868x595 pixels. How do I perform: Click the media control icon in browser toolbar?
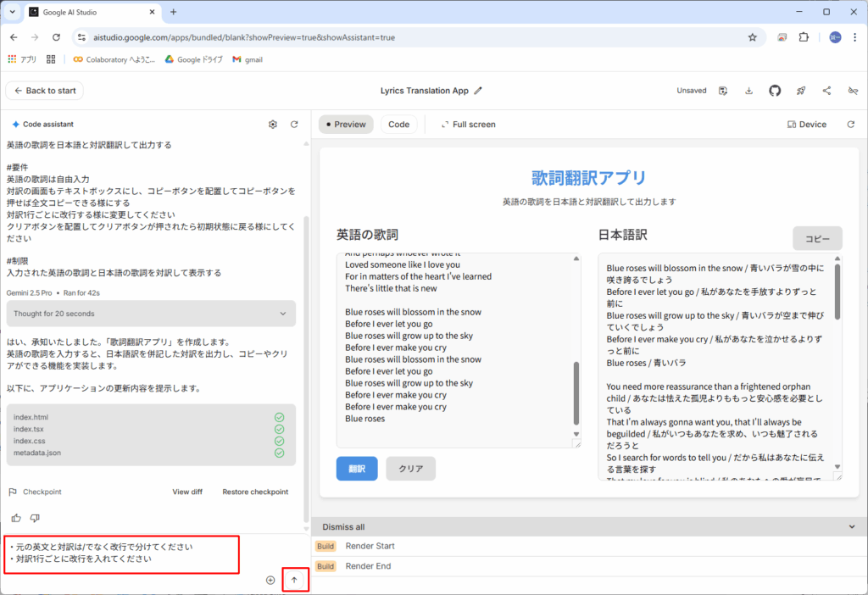point(782,37)
